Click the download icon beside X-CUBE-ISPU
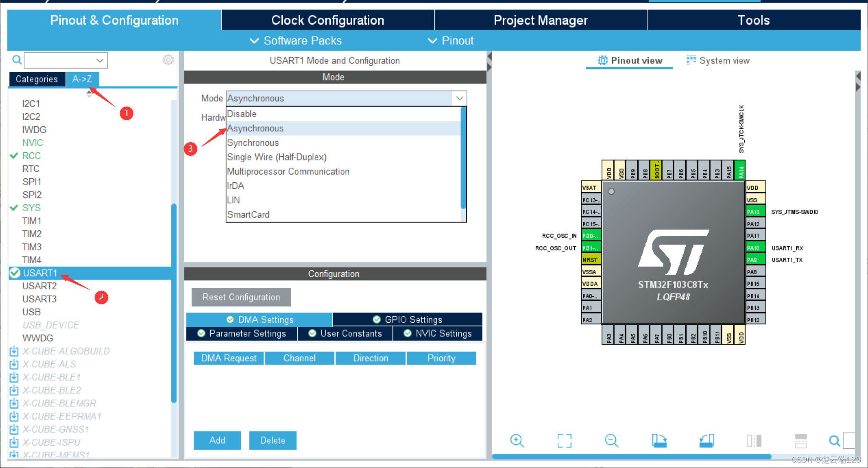The image size is (868, 468). (14, 442)
